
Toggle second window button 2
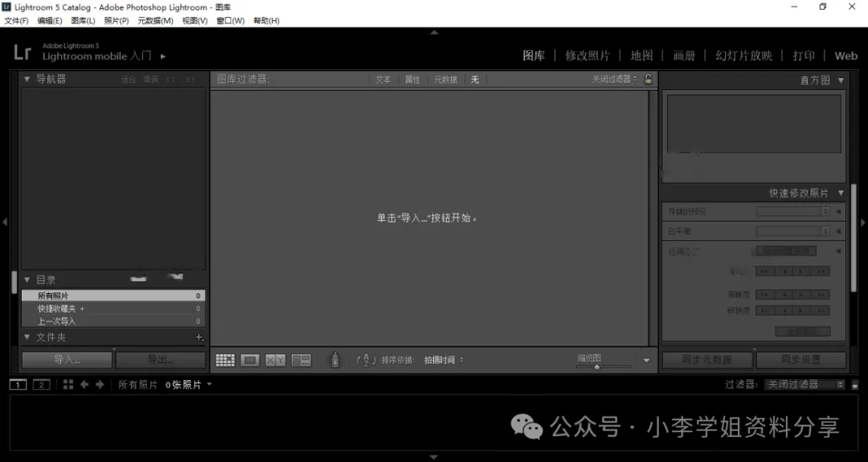point(42,385)
